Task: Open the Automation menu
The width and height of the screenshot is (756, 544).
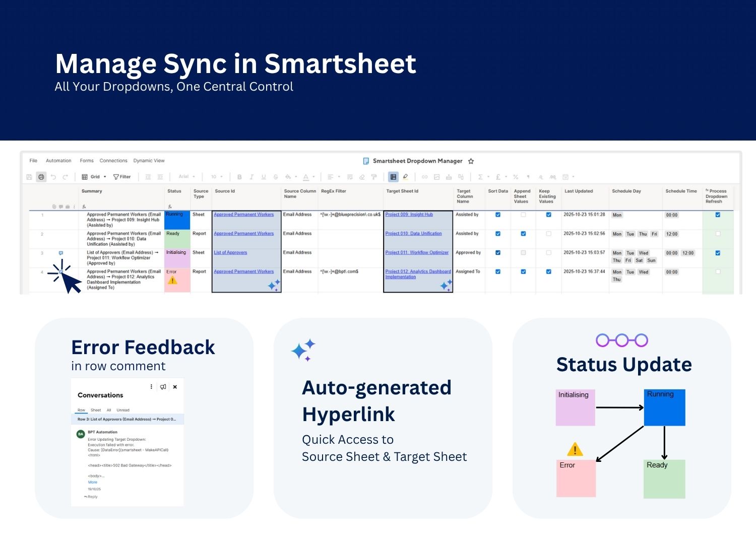Action: click(x=58, y=161)
